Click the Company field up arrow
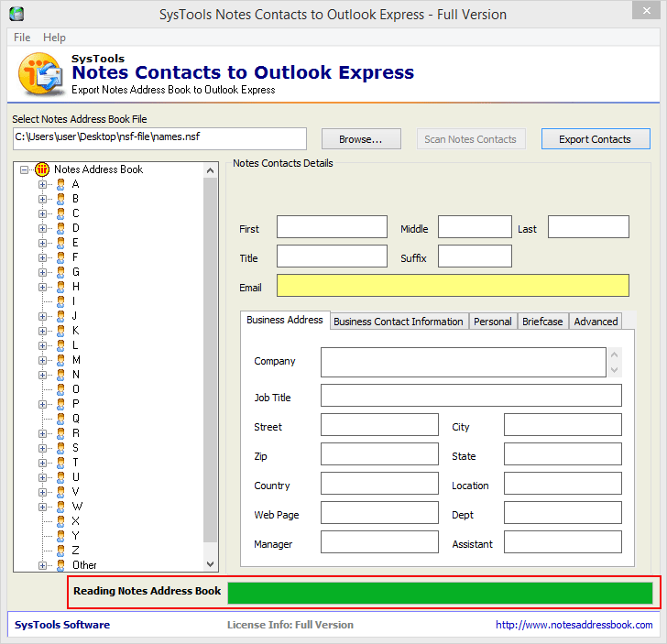The height and width of the screenshot is (644, 667). coord(614,355)
